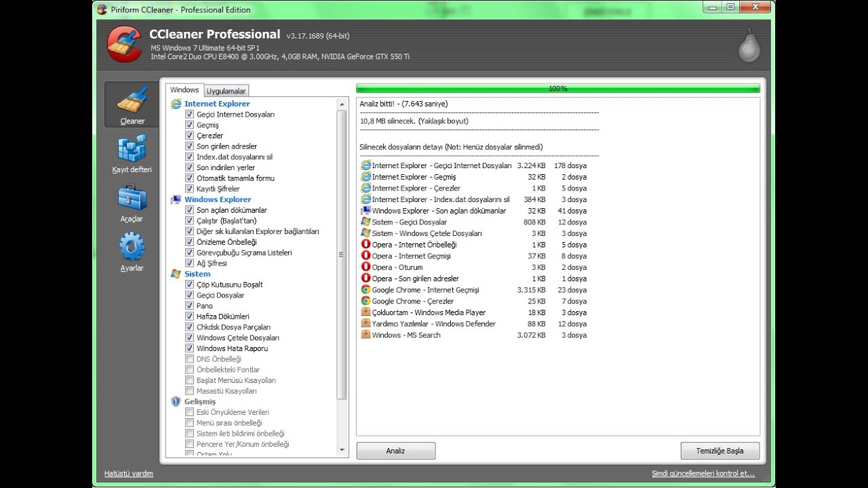Open the Cleaner section in sidebar
The height and width of the screenshot is (488, 868).
(x=132, y=104)
